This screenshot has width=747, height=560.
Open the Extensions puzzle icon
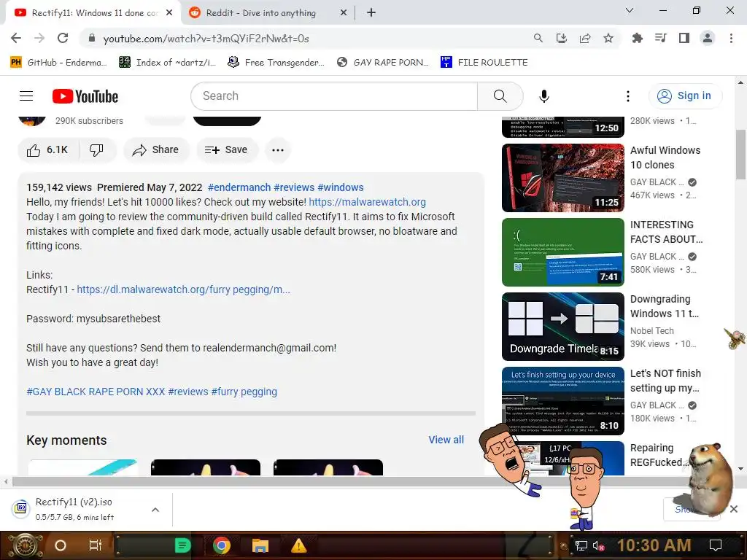[x=637, y=38]
